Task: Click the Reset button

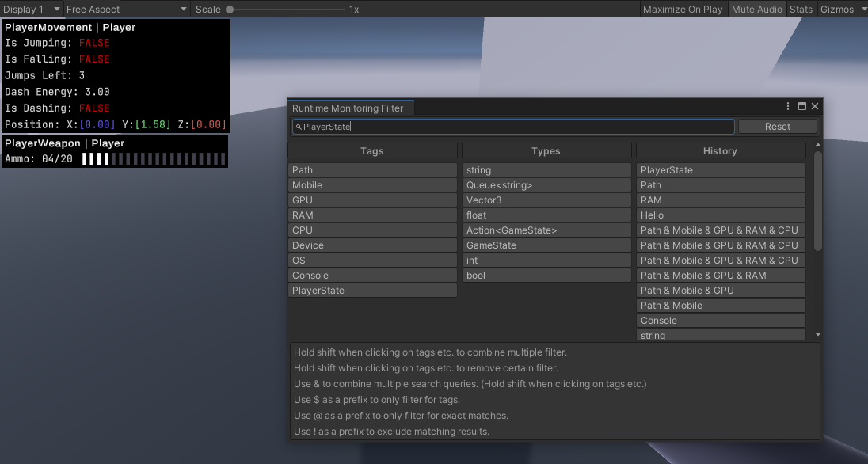Action: (777, 126)
